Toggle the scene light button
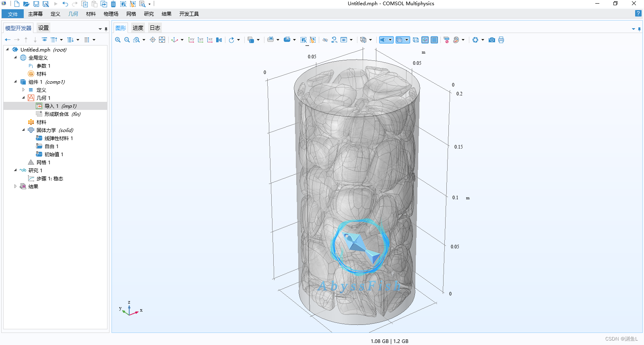Image resolution: width=644 pixels, height=345 pixels. click(x=383, y=40)
